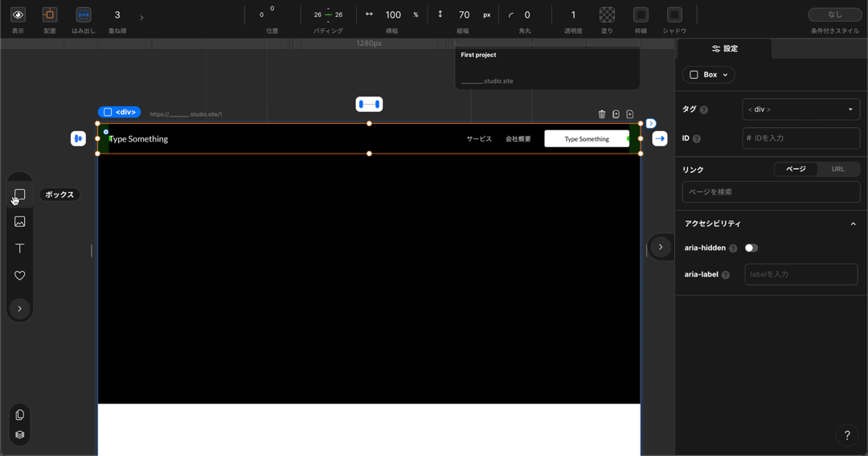
Task: Open the help question mark button
Action: (847, 436)
